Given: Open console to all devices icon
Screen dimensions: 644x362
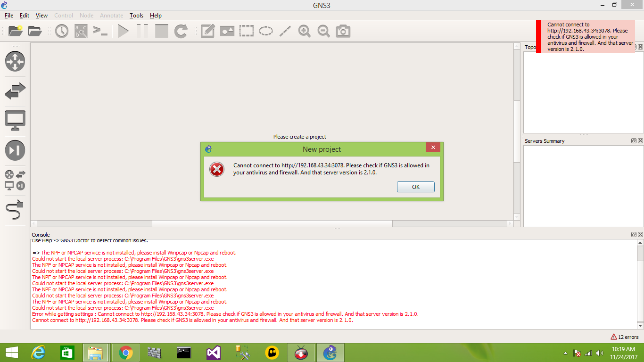Looking at the screenshot, I should (100, 31).
